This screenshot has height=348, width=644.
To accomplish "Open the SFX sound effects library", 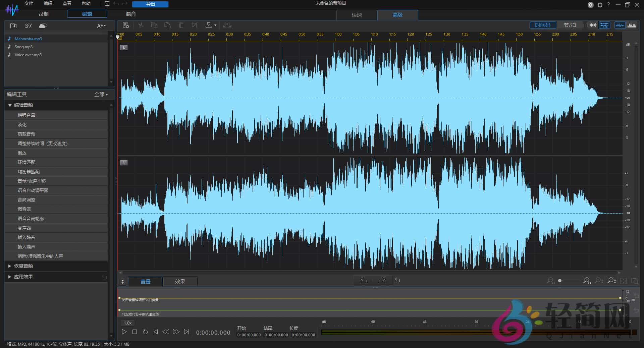I will (29, 26).
